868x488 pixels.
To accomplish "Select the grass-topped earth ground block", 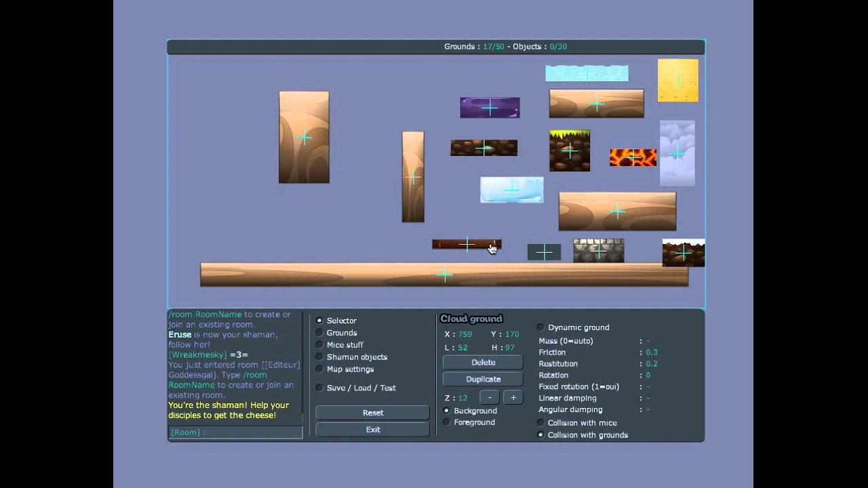I will click(x=570, y=150).
